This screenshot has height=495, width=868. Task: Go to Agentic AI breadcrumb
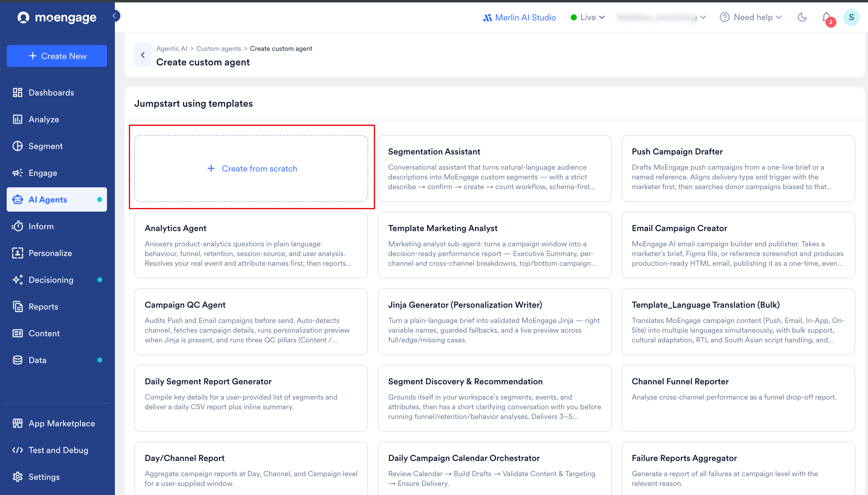171,48
